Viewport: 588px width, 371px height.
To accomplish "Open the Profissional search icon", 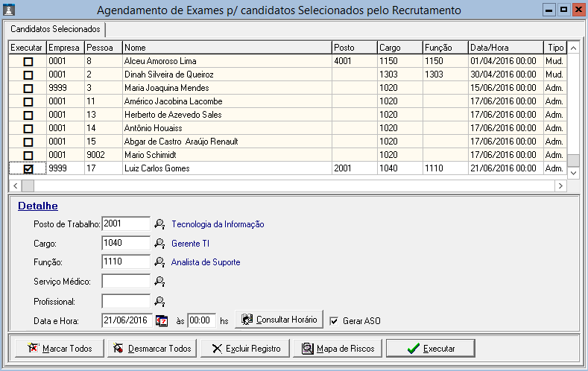I will [x=159, y=301].
